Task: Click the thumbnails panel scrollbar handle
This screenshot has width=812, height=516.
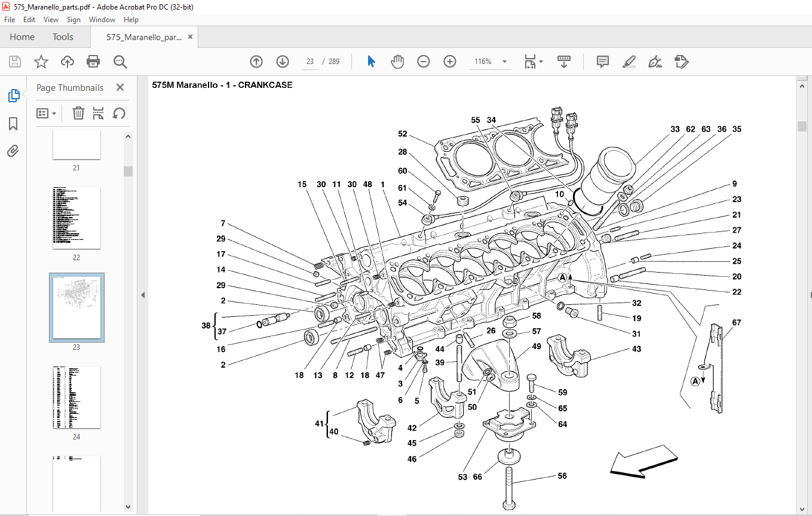Action: [x=128, y=172]
